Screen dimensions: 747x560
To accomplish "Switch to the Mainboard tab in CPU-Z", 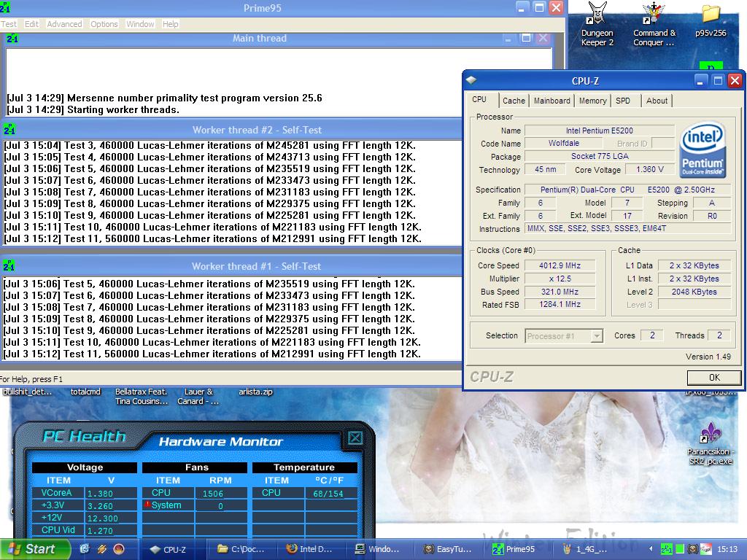I will pos(551,101).
